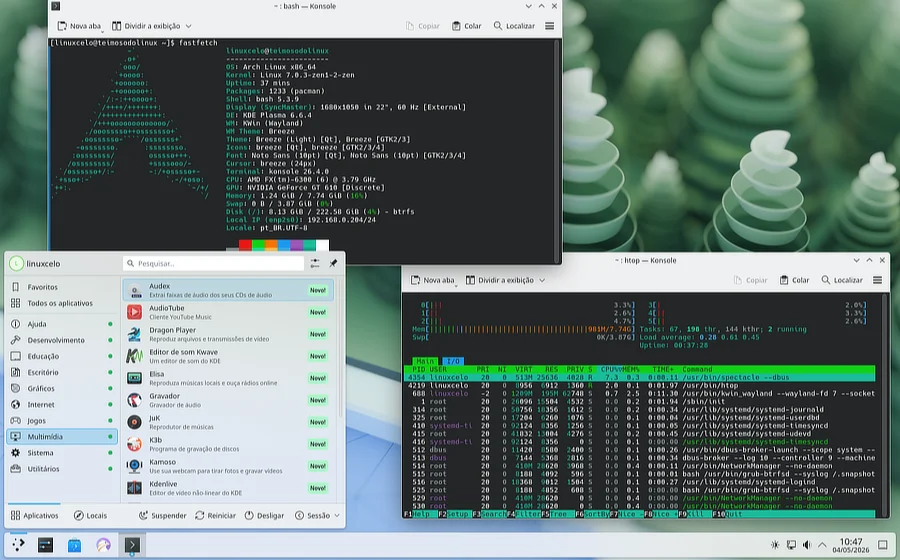Screen dimensions: 900x560
Task: Click Nova aba in the bash Konsole
Action: point(79,26)
